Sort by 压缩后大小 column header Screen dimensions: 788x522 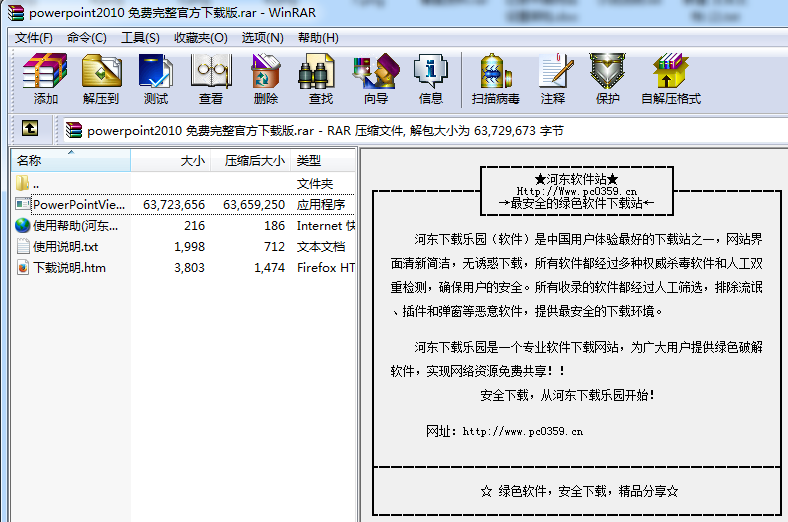[x=250, y=161]
